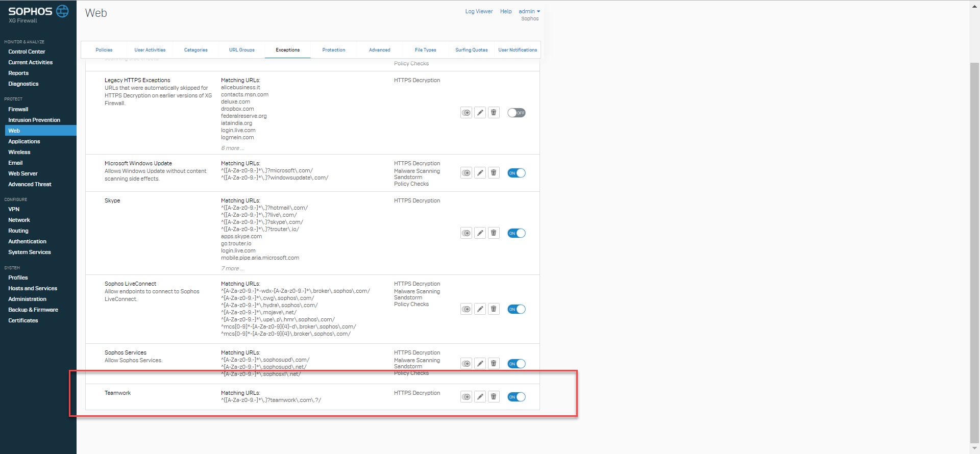Select the URL Groups tab
The width and height of the screenshot is (980, 454).
pos(242,50)
